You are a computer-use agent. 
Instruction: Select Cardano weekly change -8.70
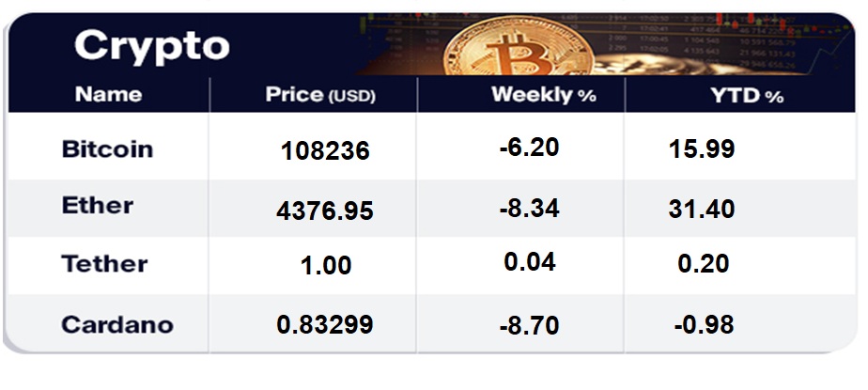click(x=530, y=326)
